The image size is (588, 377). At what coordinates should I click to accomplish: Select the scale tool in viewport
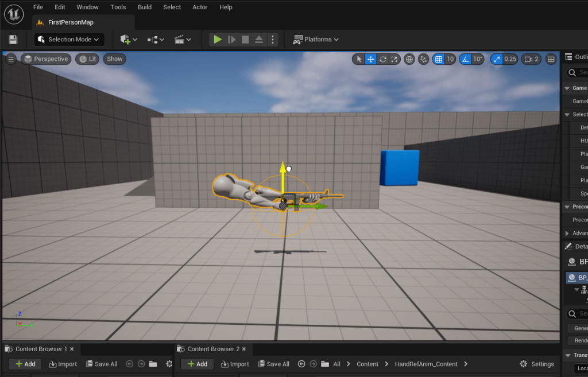click(x=394, y=59)
